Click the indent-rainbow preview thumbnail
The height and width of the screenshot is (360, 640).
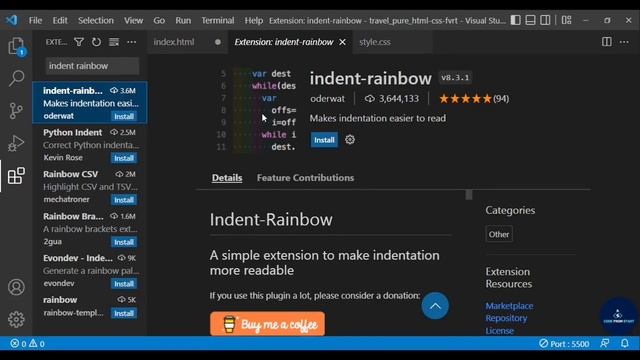(256, 111)
